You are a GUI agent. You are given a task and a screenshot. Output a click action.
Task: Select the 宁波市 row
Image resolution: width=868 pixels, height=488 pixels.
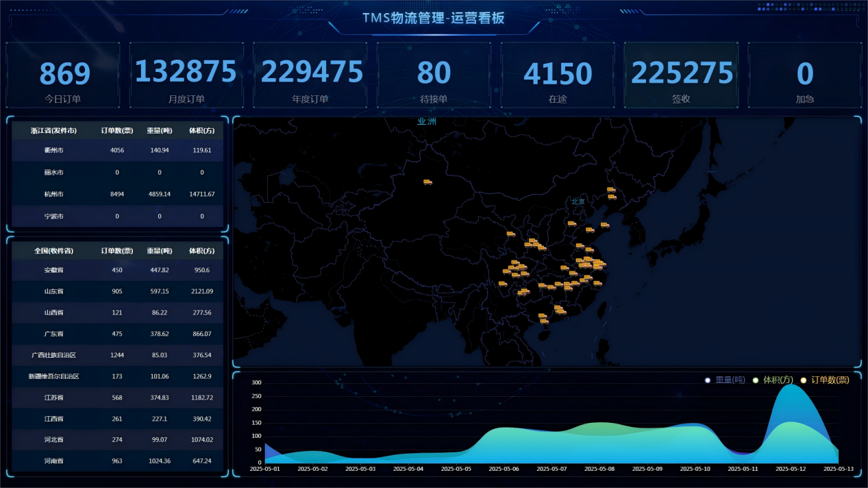[117, 216]
